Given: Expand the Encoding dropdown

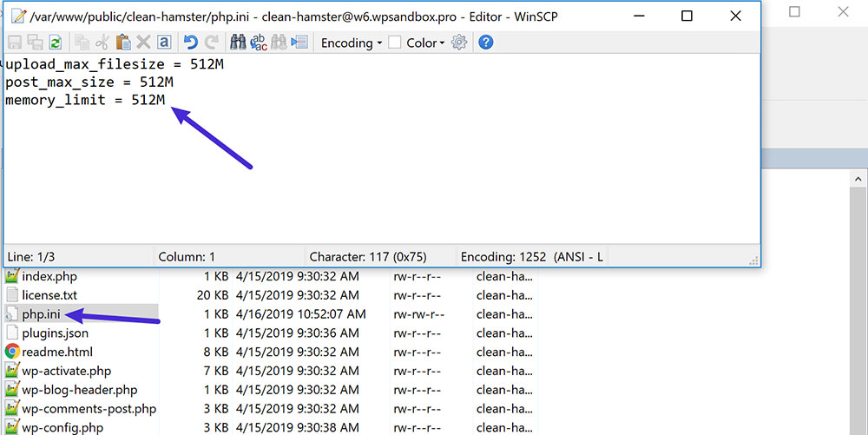Looking at the screenshot, I should (x=351, y=43).
